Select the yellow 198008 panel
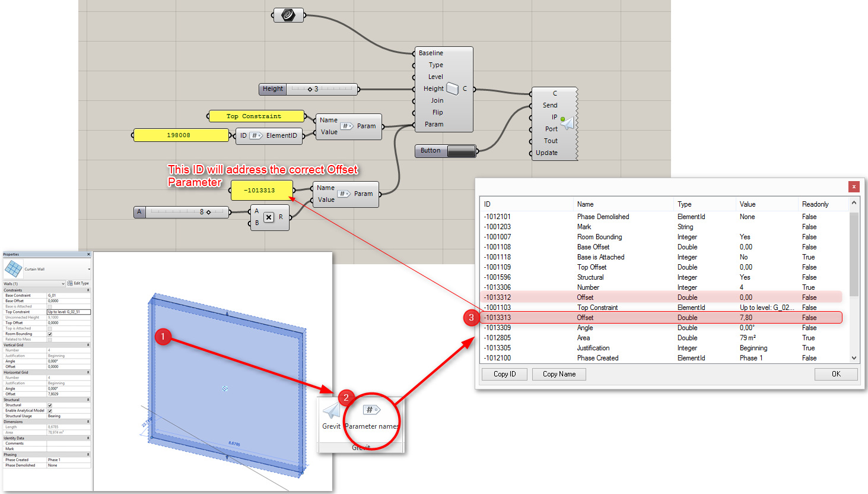This screenshot has height=494, width=868. pos(181,135)
